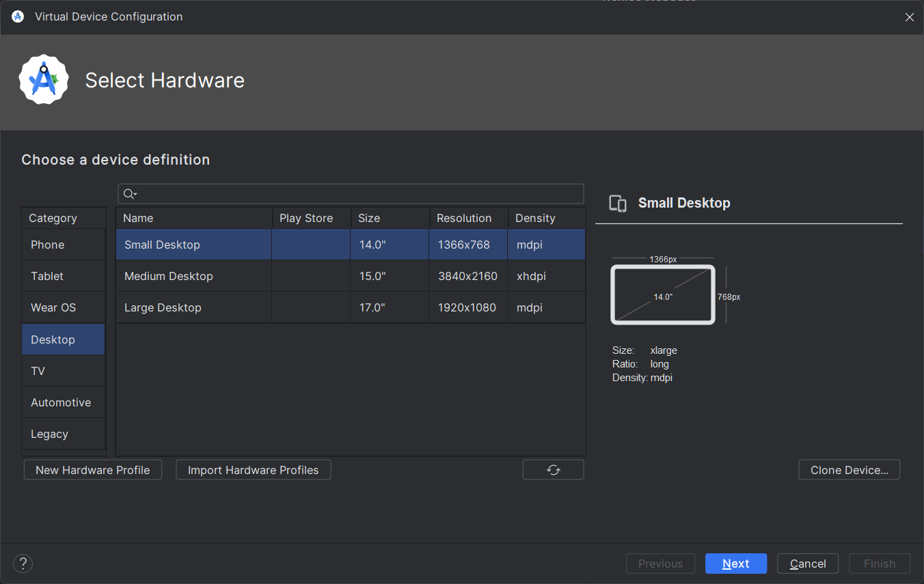This screenshot has height=584, width=924.
Task: Click the 1366x768 resolution cell
Action: tap(468, 245)
